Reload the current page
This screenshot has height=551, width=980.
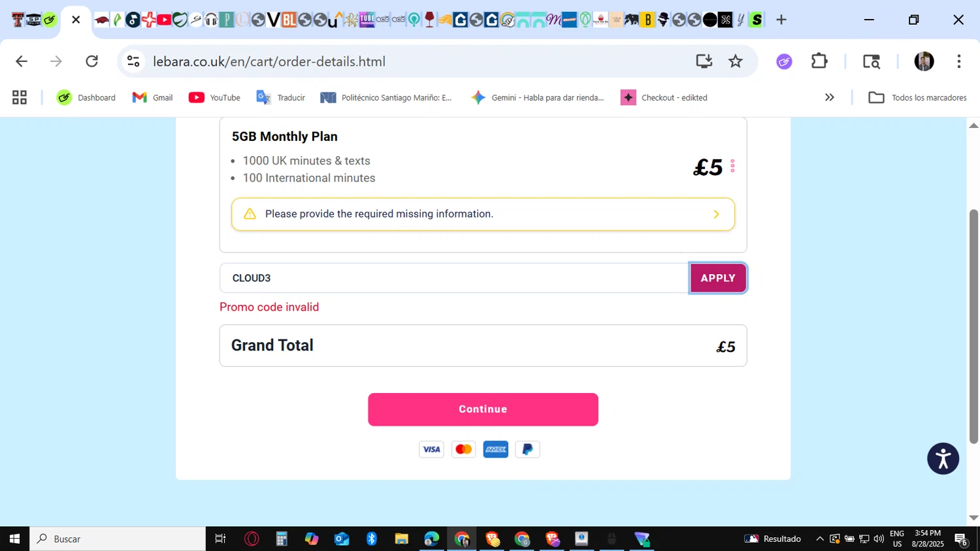[92, 61]
